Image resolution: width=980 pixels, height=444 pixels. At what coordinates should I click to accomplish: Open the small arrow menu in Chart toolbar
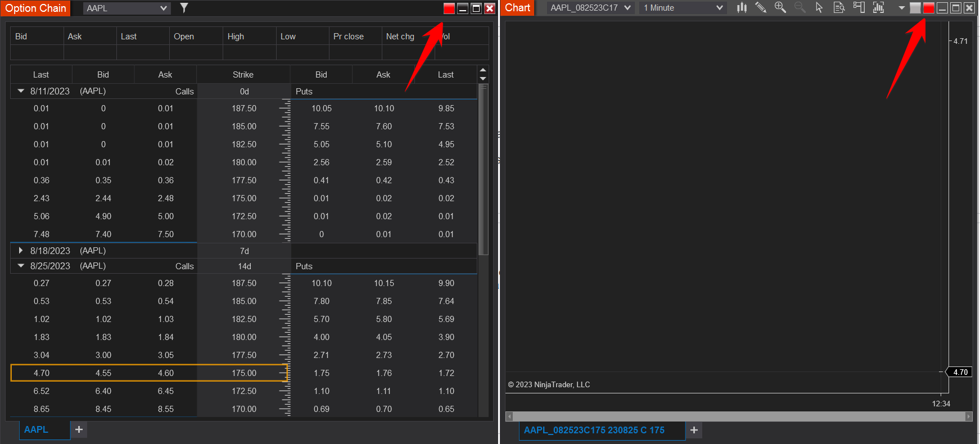point(901,8)
